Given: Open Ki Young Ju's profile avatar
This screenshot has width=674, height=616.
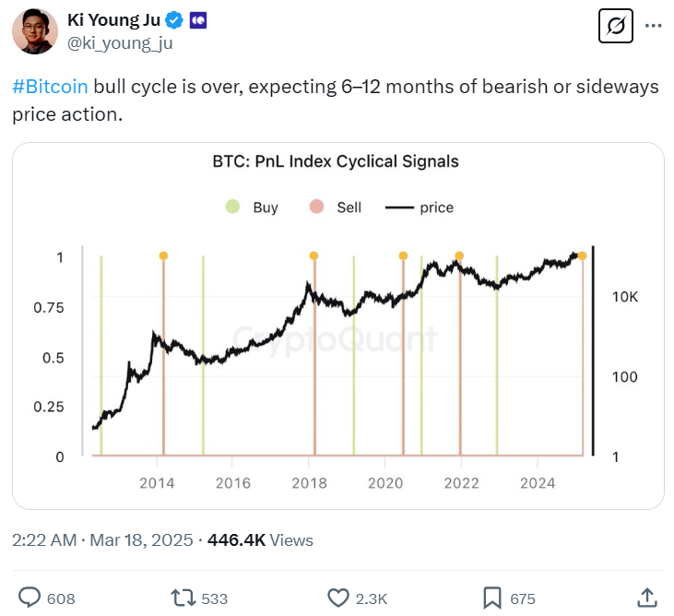Looking at the screenshot, I should coord(34,31).
